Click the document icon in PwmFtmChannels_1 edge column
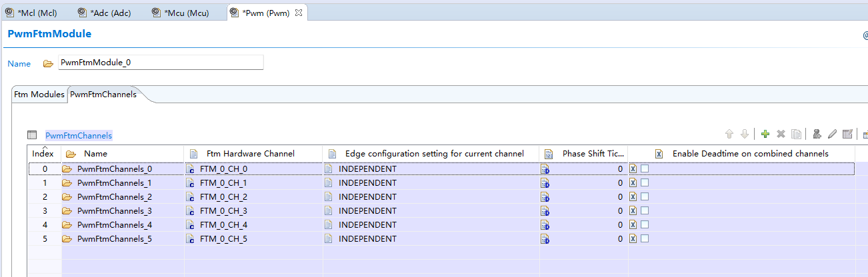Image resolution: width=868 pixels, height=277 pixels. 329,183
